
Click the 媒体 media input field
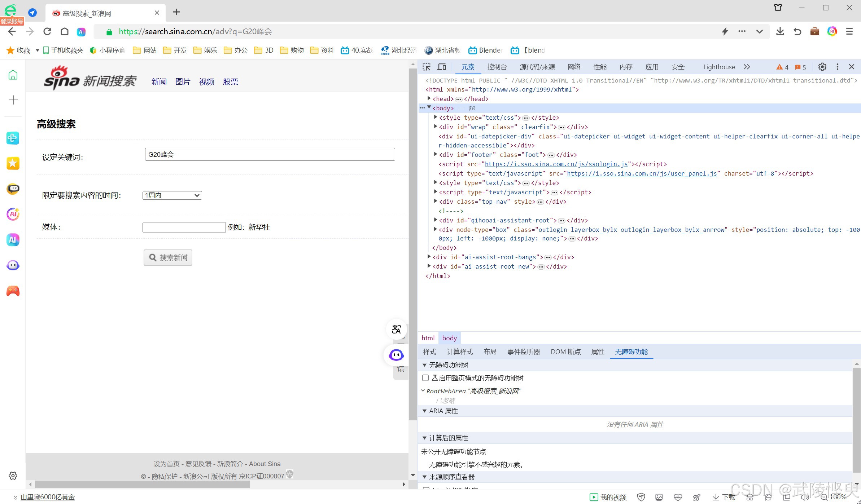pyautogui.click(x=184, y=227)
